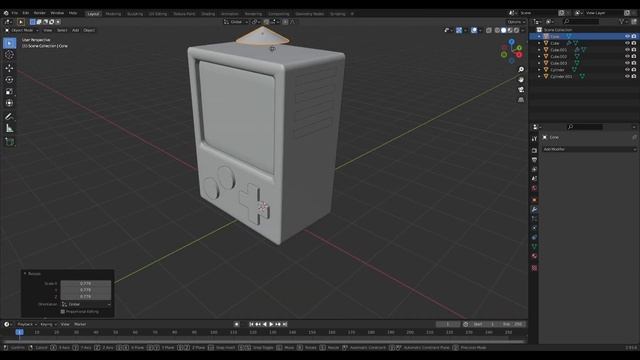This screenshot has width=640, height=360.
Task: Open the viewport Add menu
Action: pyautogui.click(x=76, y=30)
